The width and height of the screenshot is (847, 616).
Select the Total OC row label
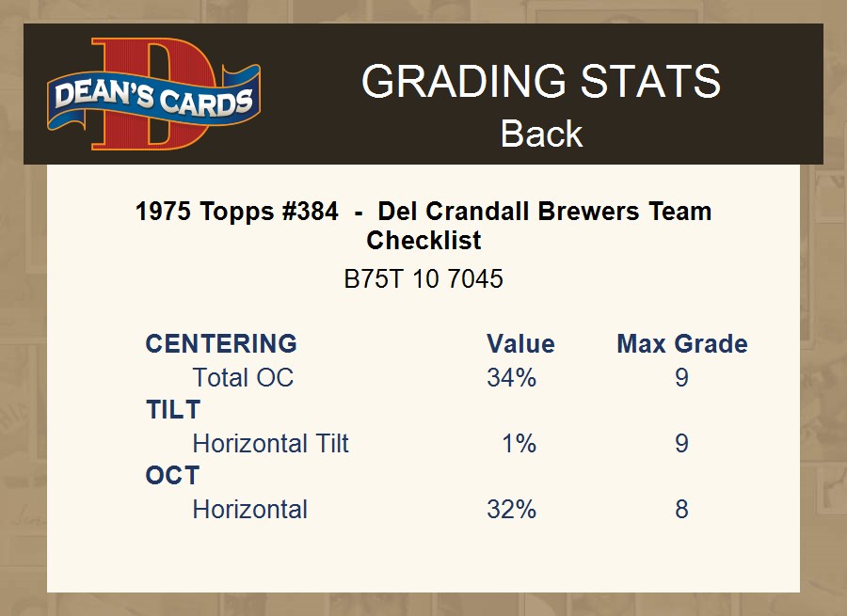(x=243, y=377)
